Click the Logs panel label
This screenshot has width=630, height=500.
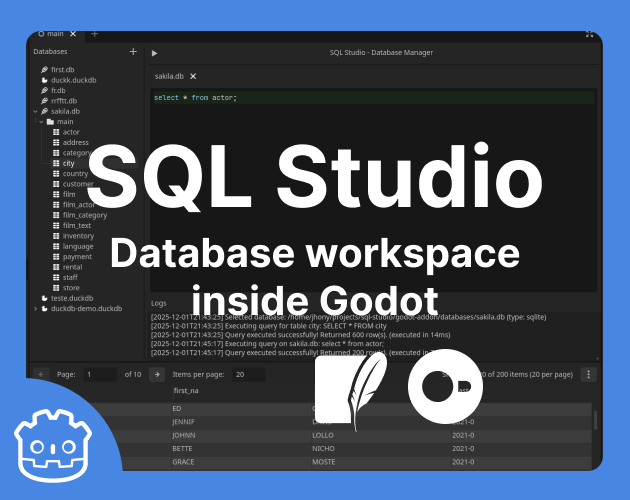tap(159, 303)
